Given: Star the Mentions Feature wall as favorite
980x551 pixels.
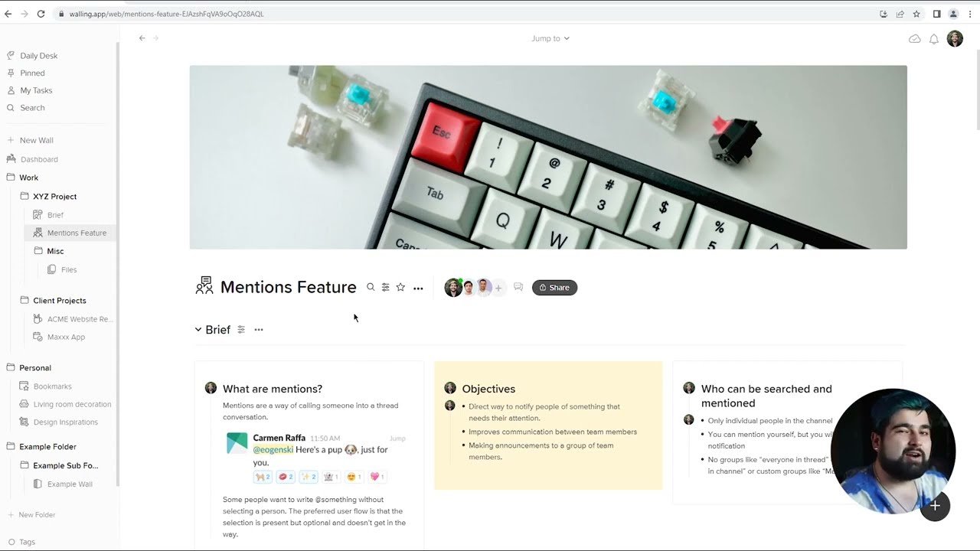Looking at the screenshot, I should 400,288.
